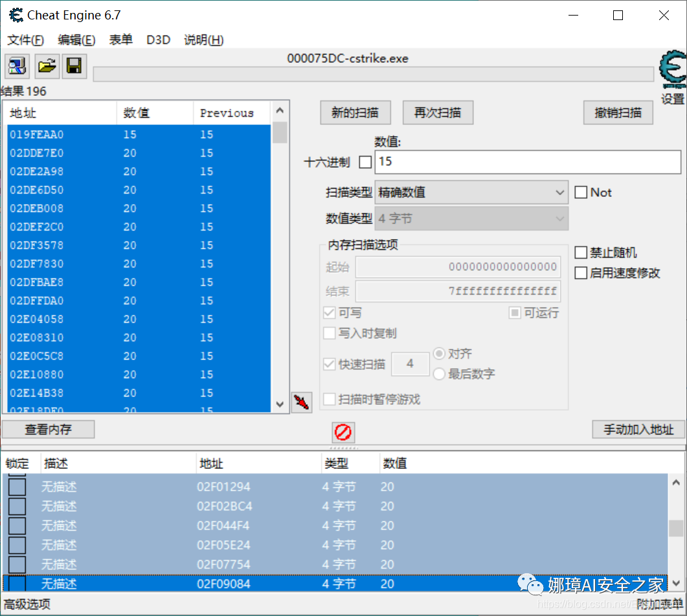This screenshot has height=616, width=687.
Task: Select the 对齐 radio button
Action: 439,354
